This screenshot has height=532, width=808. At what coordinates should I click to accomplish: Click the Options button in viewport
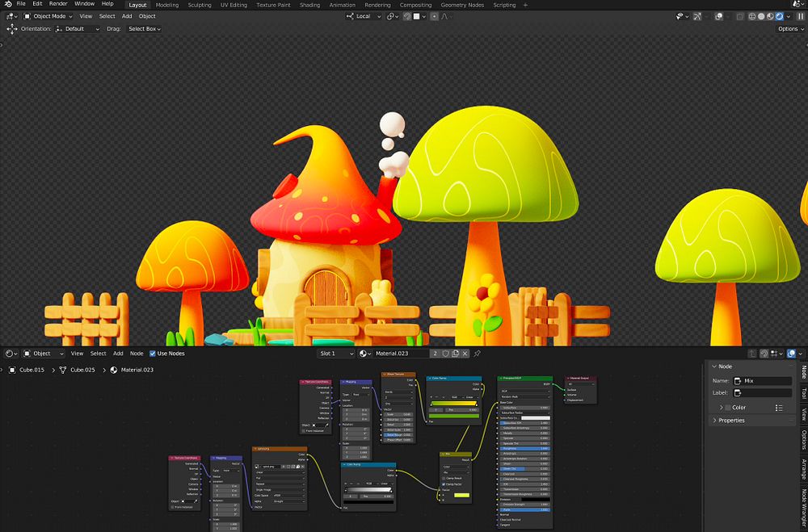click(789, 28)
